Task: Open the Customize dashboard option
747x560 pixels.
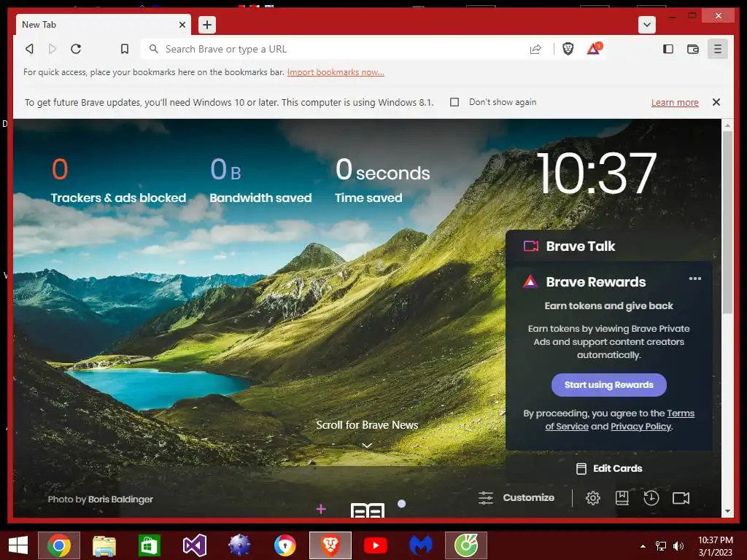Action: tap(516, 497)
